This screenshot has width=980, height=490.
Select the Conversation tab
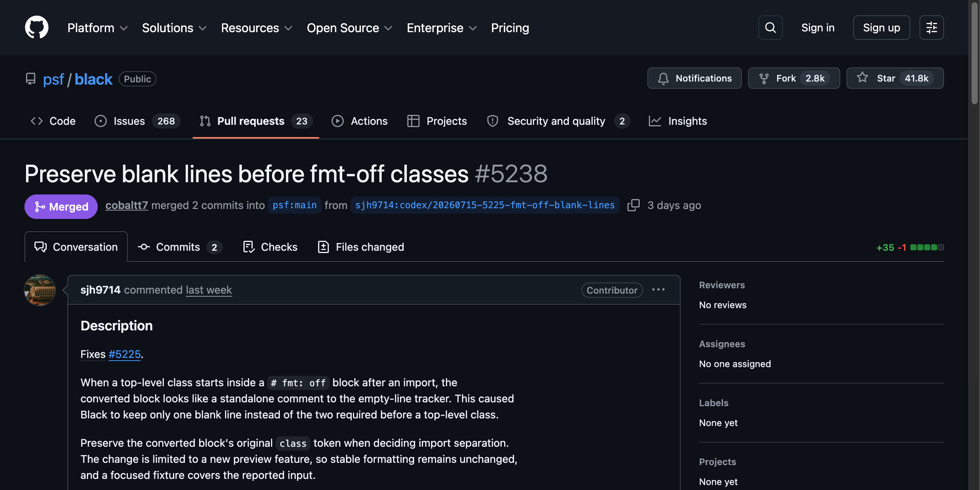coord(76,247)
